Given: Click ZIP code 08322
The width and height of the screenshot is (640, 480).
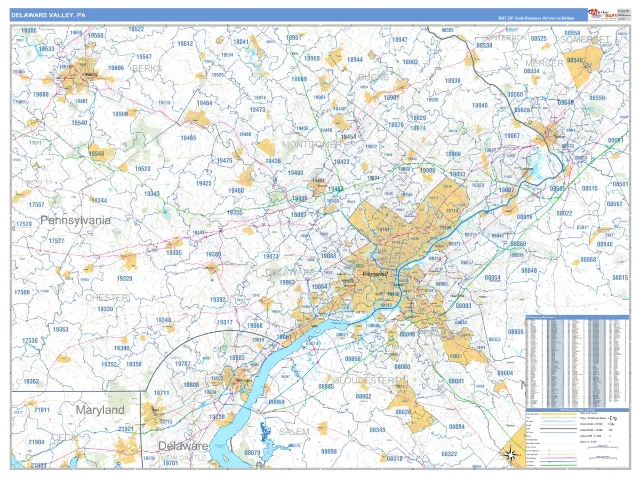Looking at the screenshot, I should tap(449, 454).
